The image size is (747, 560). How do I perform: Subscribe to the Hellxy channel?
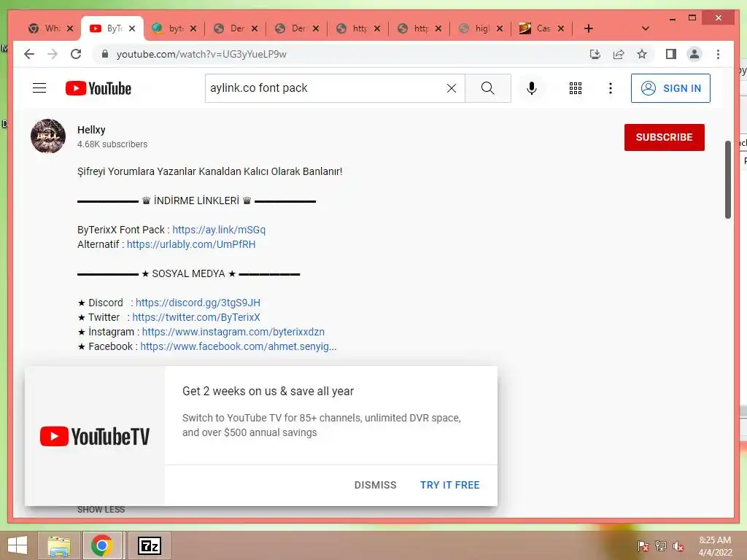(x=664, y=137)
